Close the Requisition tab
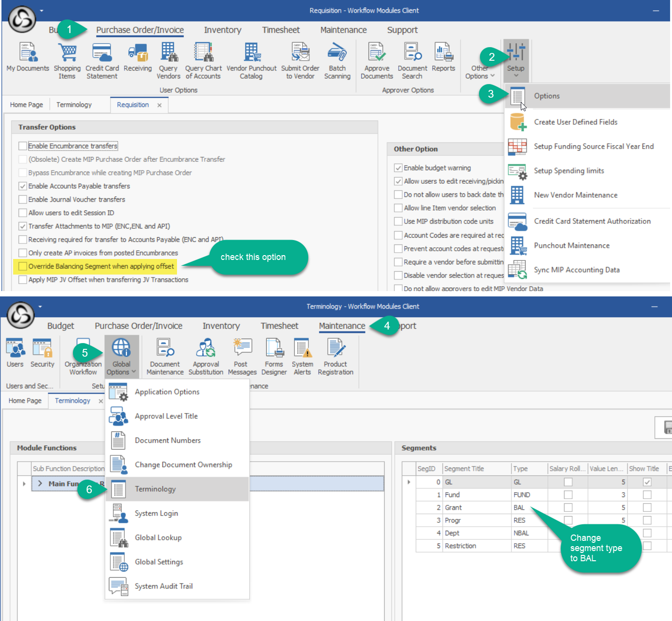 click(x=159, y=105)
